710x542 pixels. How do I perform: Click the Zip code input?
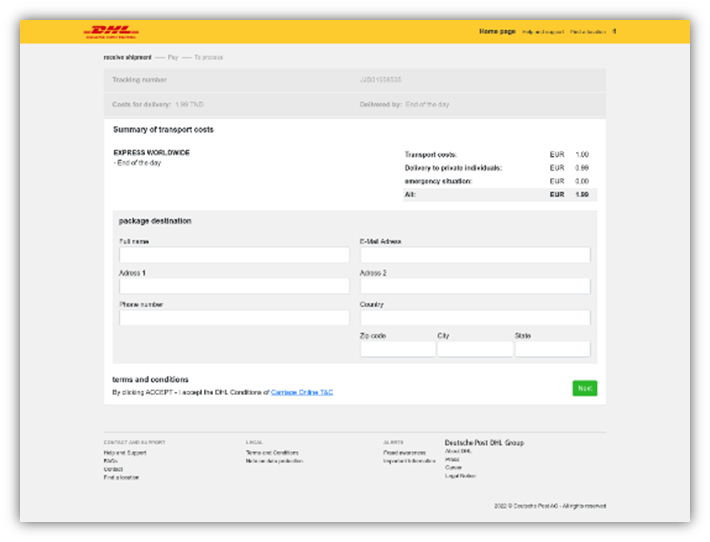(397, 349)
